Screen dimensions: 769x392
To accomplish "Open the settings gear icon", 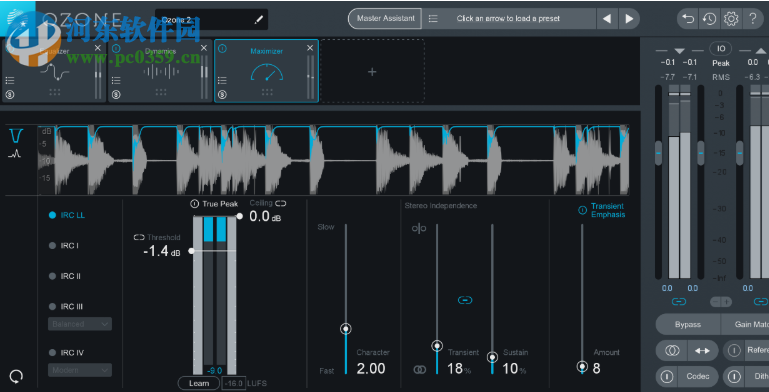I will pyautogui.click(x=731, y=19).
